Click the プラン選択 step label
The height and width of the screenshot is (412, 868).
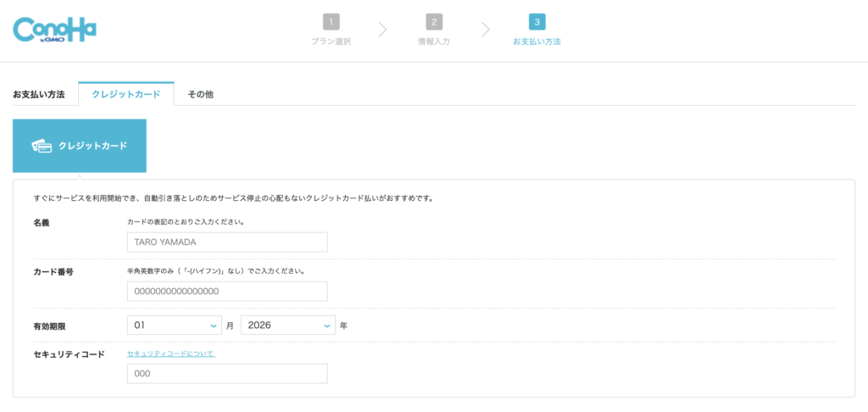coord(331,42)
